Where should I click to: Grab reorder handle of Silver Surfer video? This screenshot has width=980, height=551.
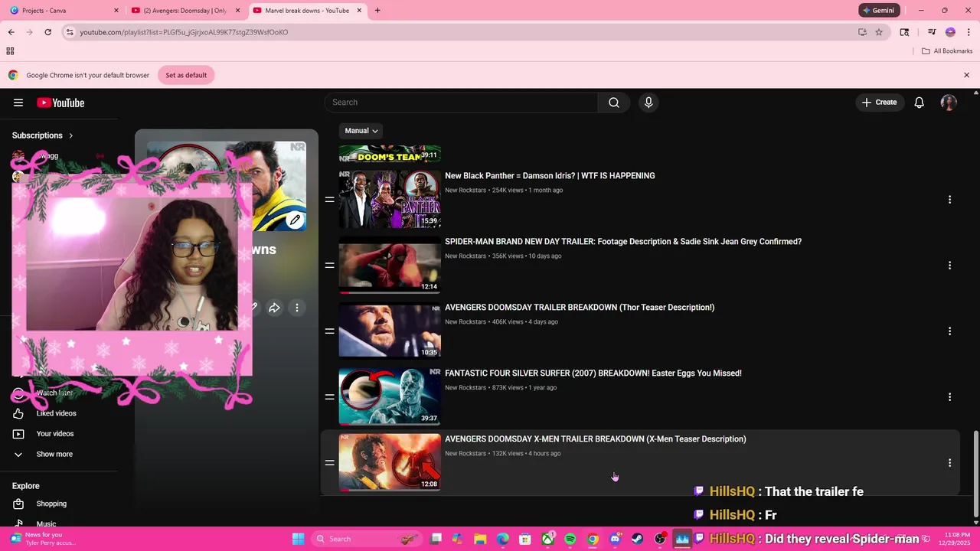329,397
